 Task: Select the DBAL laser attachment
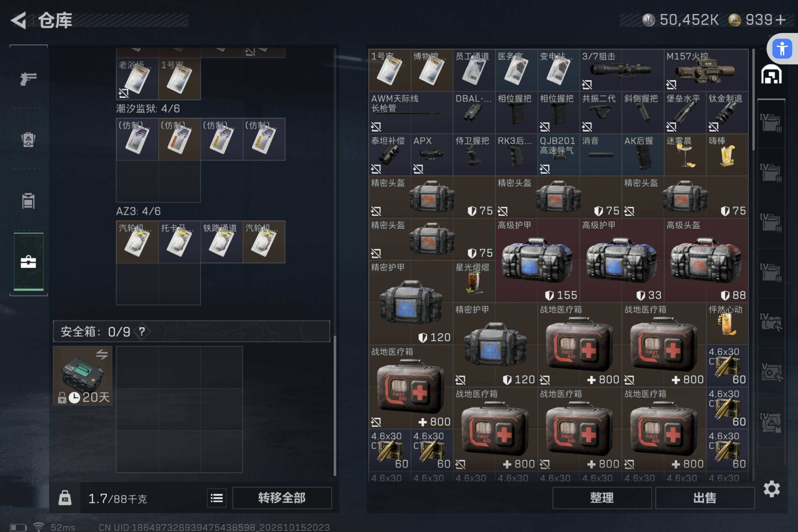474,112
